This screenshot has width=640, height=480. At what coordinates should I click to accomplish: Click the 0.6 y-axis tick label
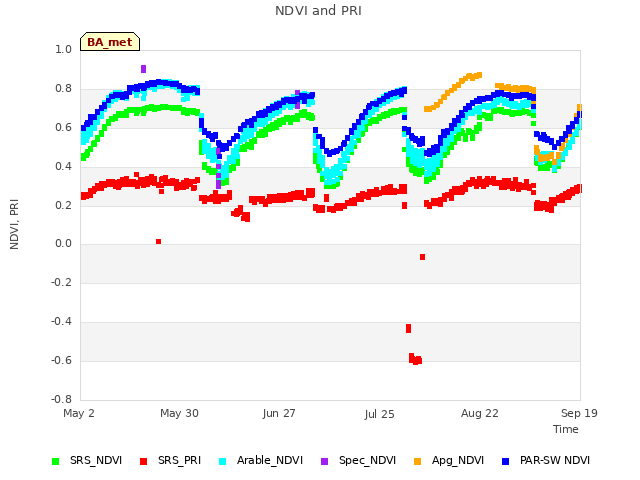tap(63, 127)
